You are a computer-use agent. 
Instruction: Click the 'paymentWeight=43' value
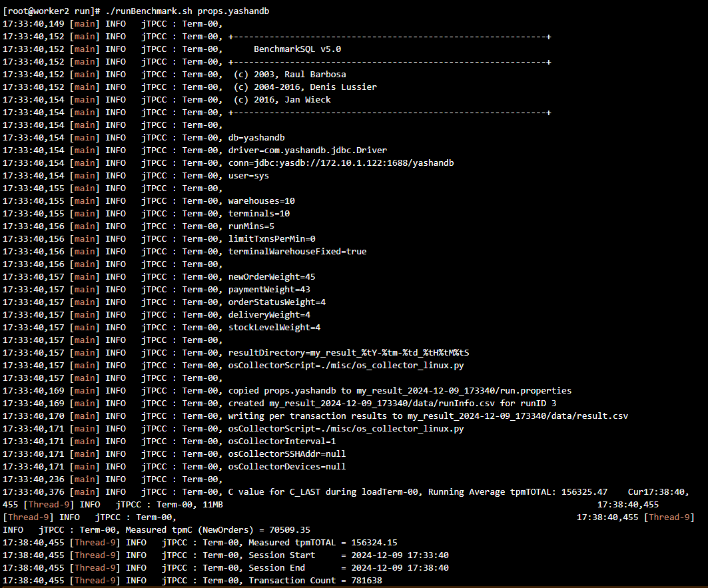click(269, 289)
